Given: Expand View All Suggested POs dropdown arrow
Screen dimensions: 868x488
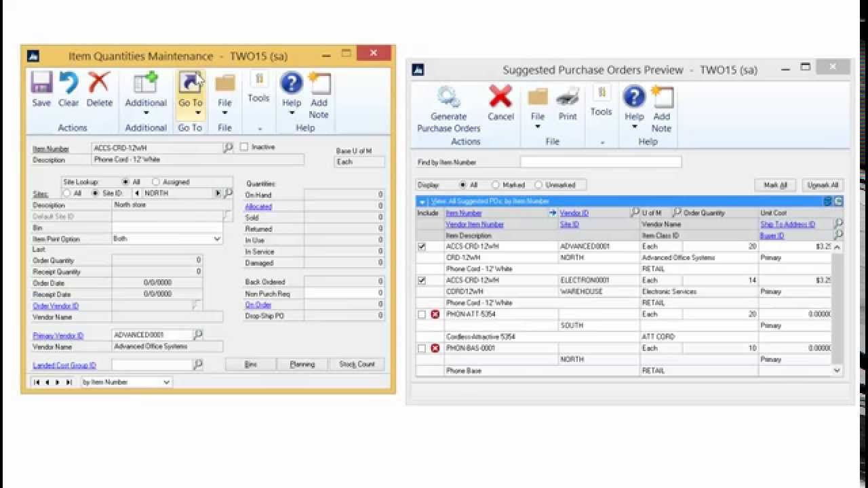Looking at the screenshot, I should pos(422,202).
